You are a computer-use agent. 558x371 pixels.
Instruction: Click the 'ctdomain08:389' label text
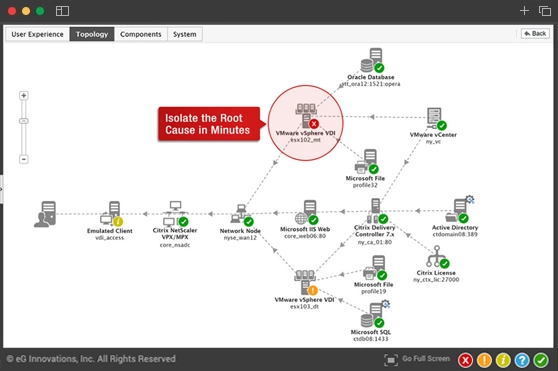[455, 234]
